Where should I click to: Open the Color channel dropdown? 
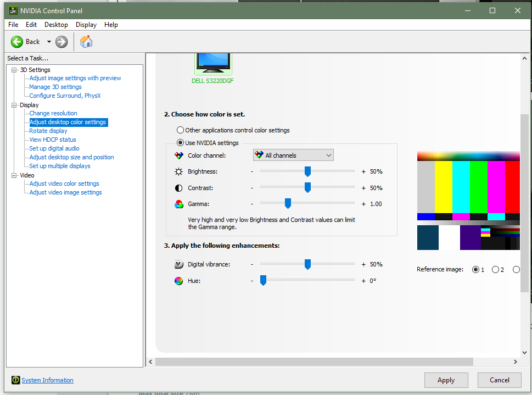(293, 155)
